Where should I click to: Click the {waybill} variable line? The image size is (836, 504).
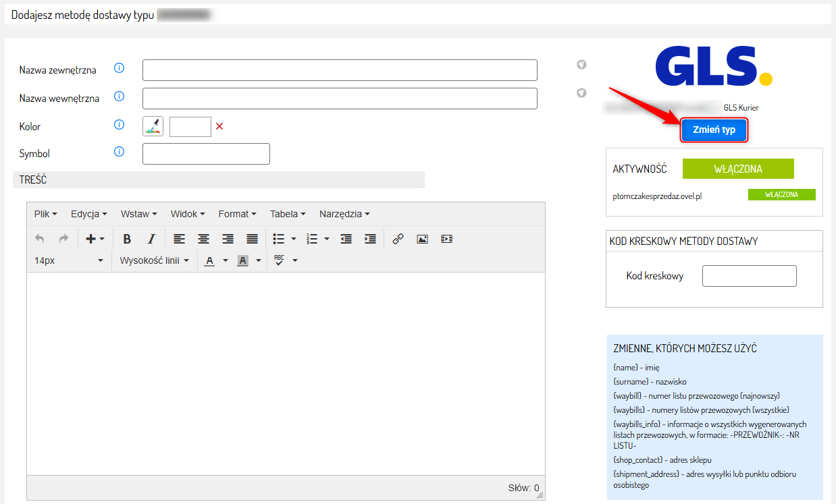[697, 395]
